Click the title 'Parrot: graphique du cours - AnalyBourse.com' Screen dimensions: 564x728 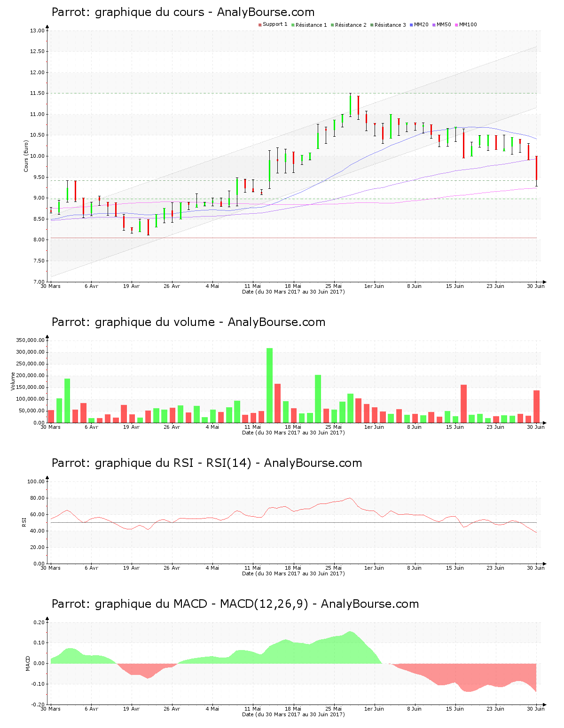183,12
